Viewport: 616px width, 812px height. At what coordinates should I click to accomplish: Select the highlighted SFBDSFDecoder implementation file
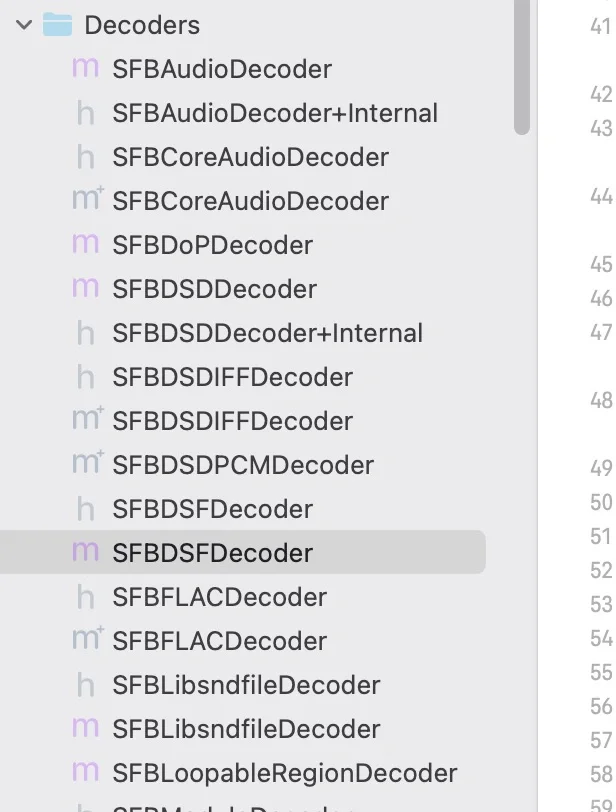pos(212,553)
